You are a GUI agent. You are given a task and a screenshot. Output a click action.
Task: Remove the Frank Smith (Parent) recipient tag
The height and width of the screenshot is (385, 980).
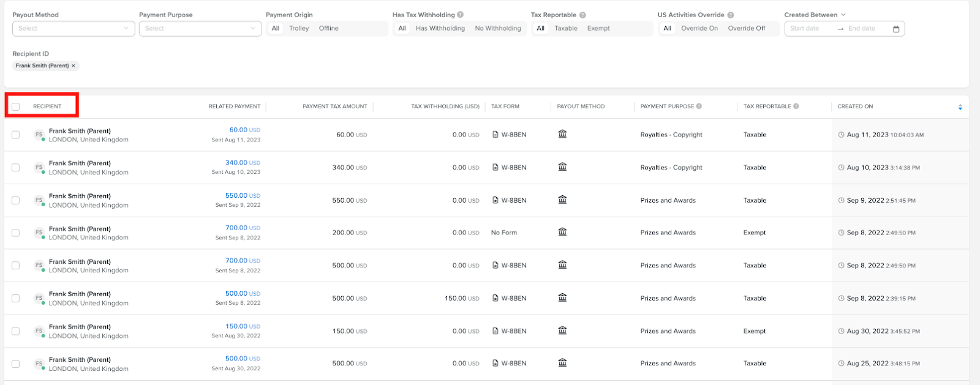coord(73,65)
